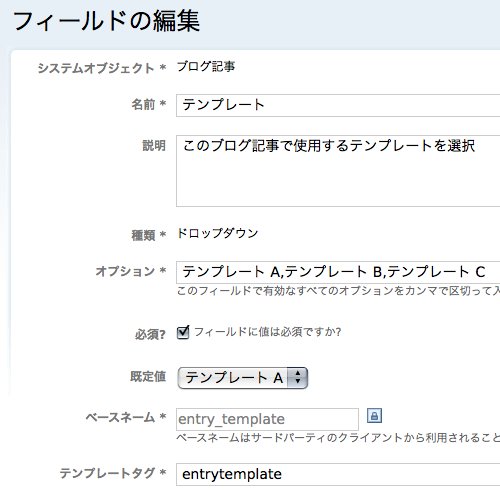
Task: Click the ブログ記事 system object value
Action: coord(206,67)
